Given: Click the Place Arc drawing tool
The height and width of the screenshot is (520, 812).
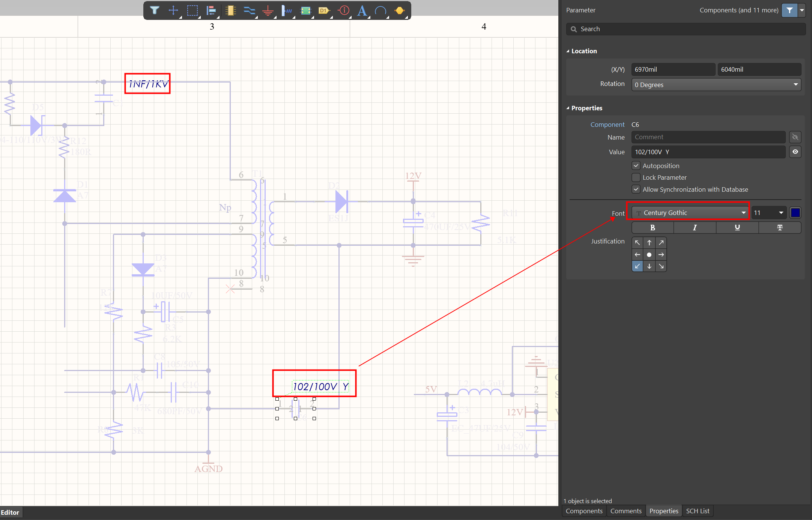Looking at the screenshot, I should 380,11.
